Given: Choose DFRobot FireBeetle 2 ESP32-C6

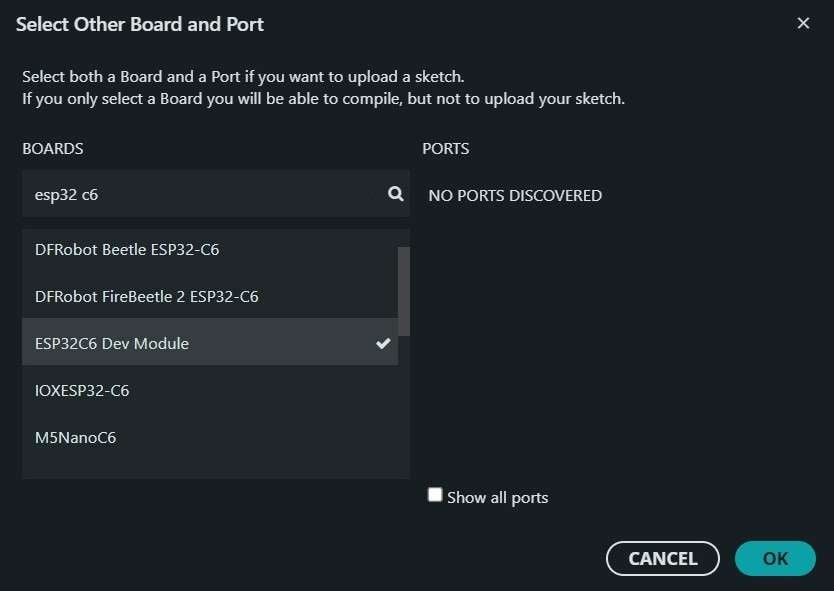Looking at the screenshot, I should tap(147, 296).
